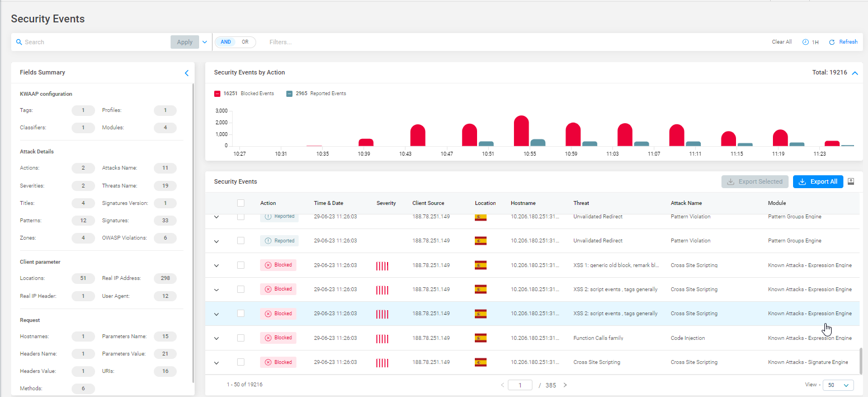This screenshot has width=868, height=397.
Task: Click the search magnifier icon
Action: (x=19, y=42)
